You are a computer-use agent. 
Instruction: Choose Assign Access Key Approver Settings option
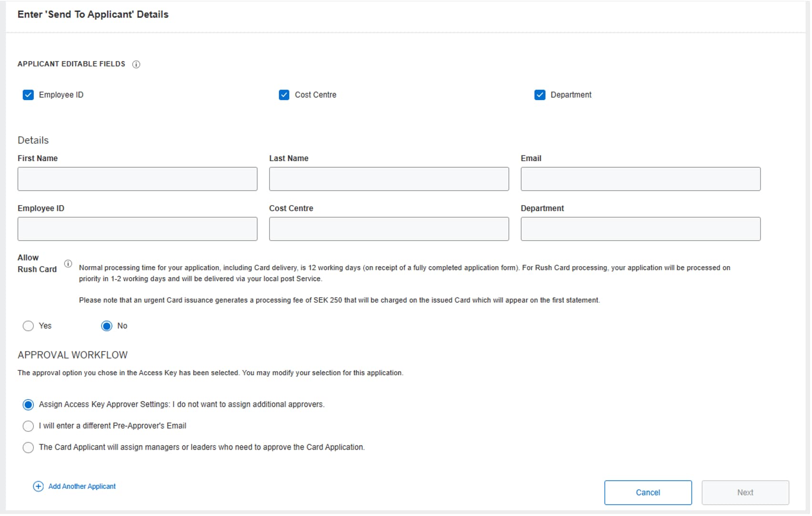coord(28,404)
